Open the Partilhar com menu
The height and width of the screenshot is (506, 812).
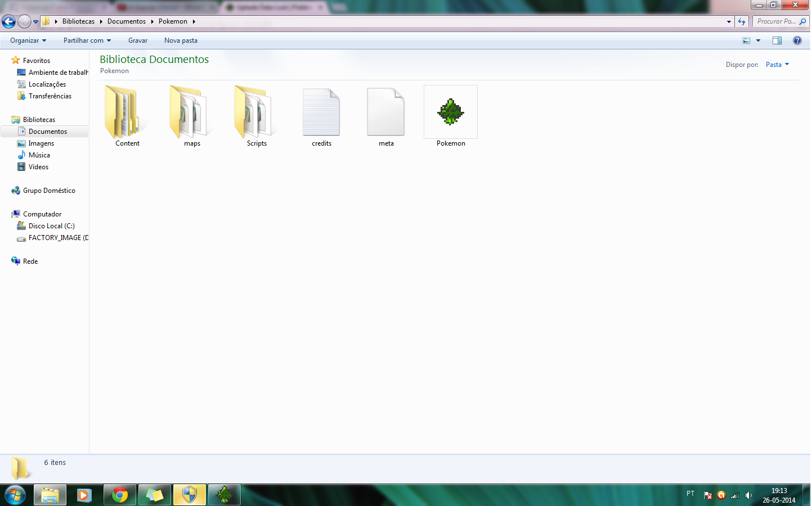click(87, 40)
